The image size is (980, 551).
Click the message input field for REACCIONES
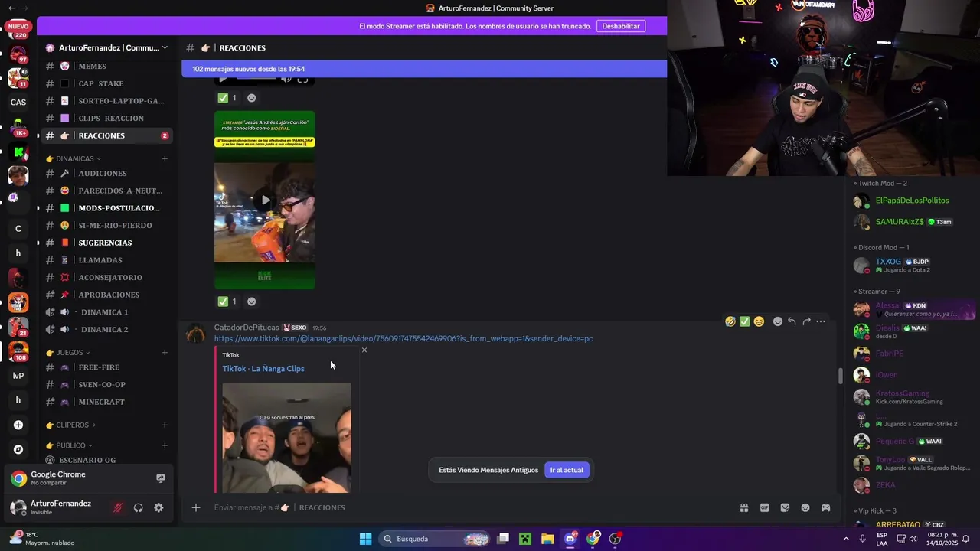pos(467,507)
